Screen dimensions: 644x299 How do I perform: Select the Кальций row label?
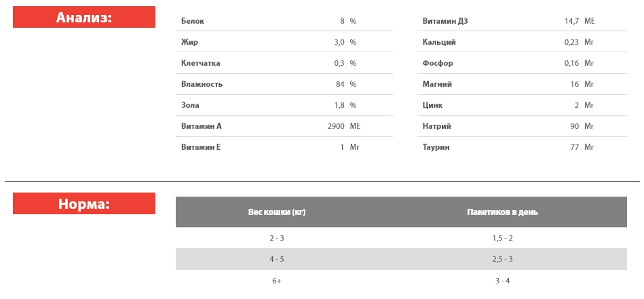[439, 42]
